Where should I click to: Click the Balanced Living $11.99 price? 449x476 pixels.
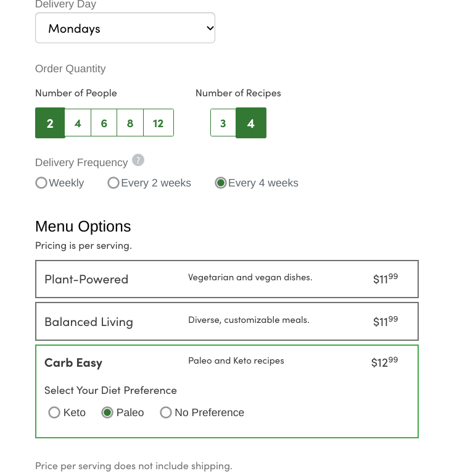(x=385, y=321)
